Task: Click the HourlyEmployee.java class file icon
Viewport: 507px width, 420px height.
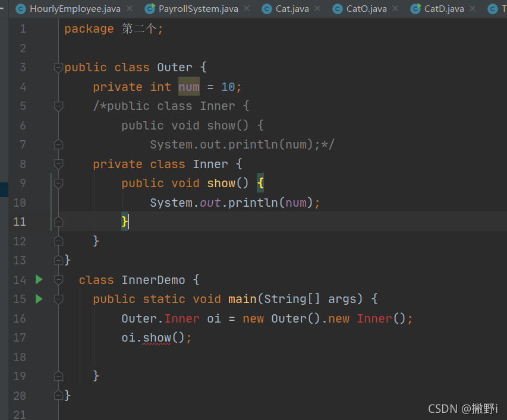Action: [21, 9]
